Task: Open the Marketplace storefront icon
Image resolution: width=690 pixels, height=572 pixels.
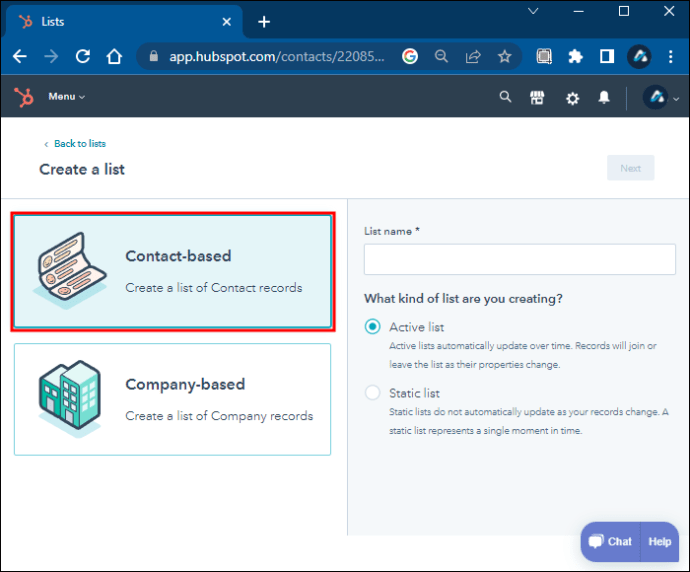Action: pyautogui.click(x=537, y=97)
